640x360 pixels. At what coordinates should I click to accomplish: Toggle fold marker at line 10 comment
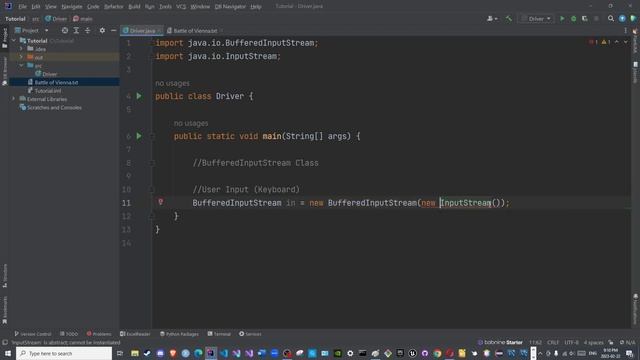(x=151, y=189)
